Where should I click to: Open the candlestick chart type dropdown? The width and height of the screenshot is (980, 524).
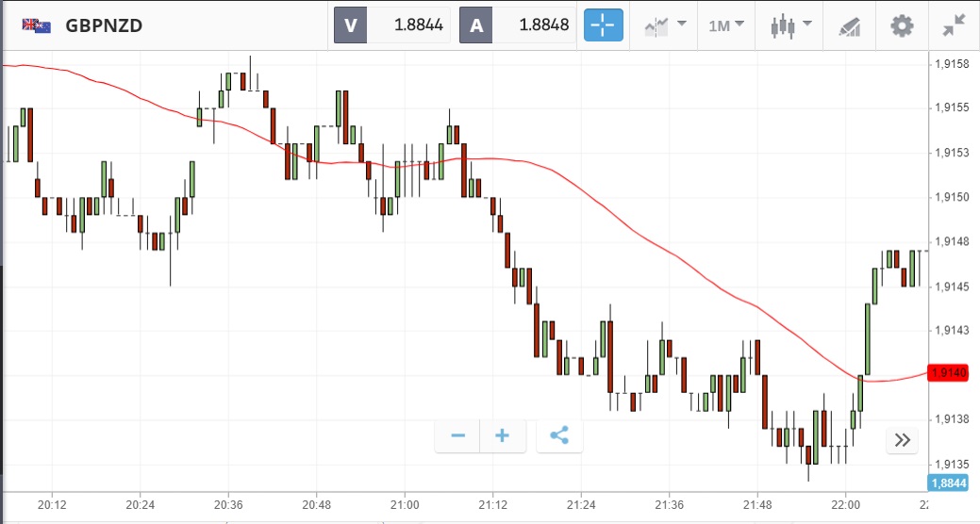[x=789, y=25]
